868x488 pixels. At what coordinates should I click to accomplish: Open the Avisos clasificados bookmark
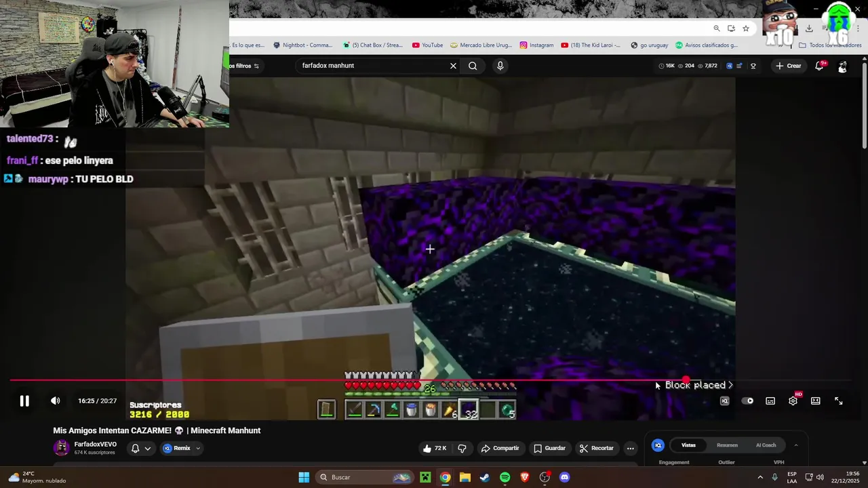[x=706, y=45]
